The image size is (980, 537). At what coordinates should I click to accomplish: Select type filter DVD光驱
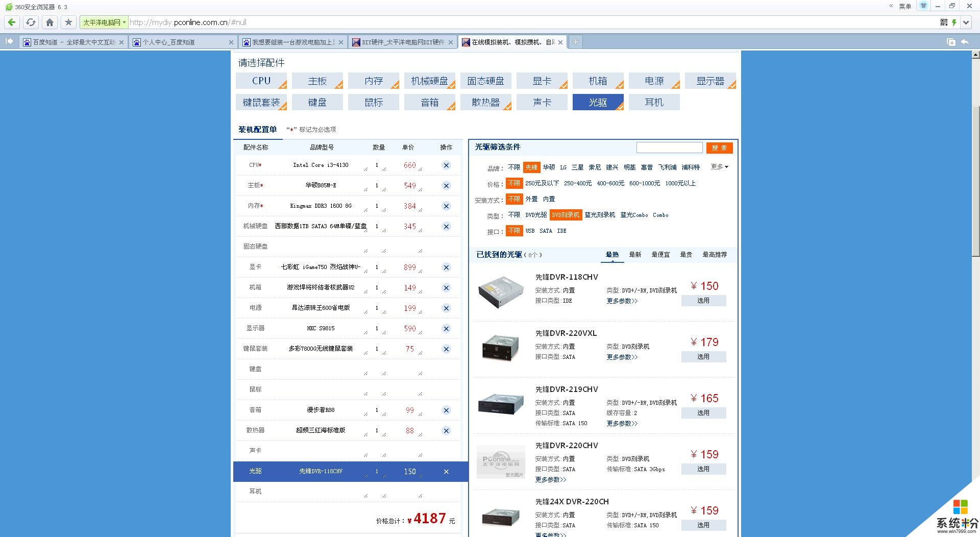click(x=536, y=215)
